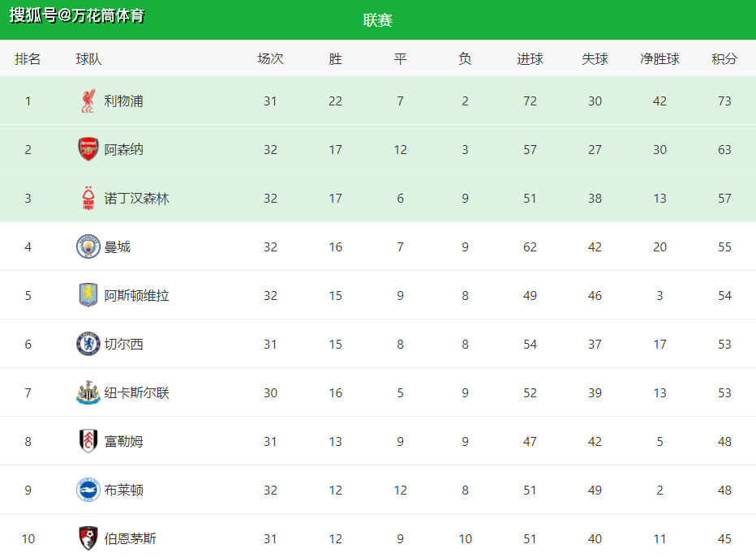Click the 场次 column header
Viewport: 756px width, 557px height.
270,59
